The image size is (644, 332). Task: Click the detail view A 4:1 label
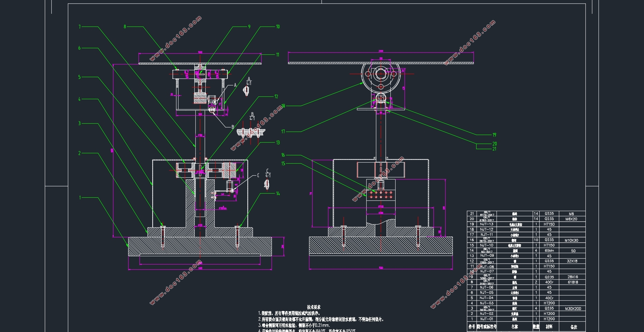tap(249, 81)
